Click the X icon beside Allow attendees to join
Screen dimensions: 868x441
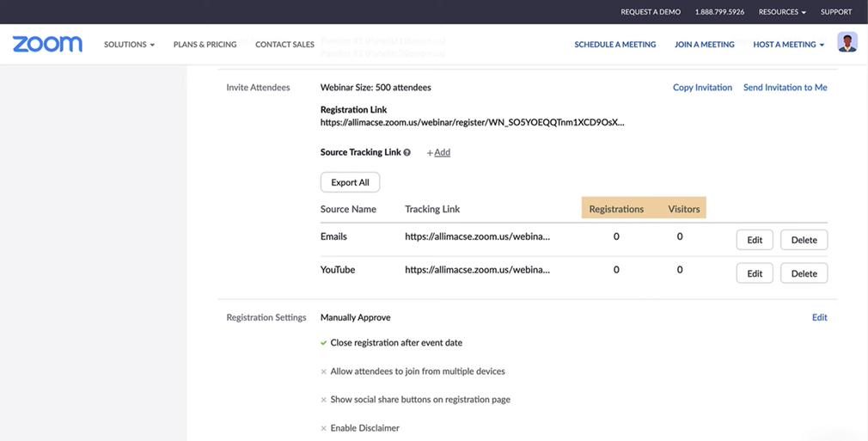[x=324, y=372]
